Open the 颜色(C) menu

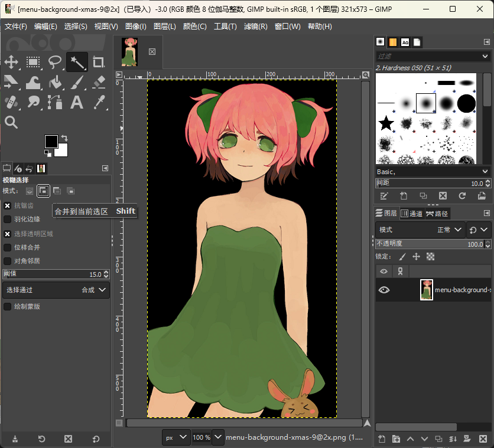(194, 27)
